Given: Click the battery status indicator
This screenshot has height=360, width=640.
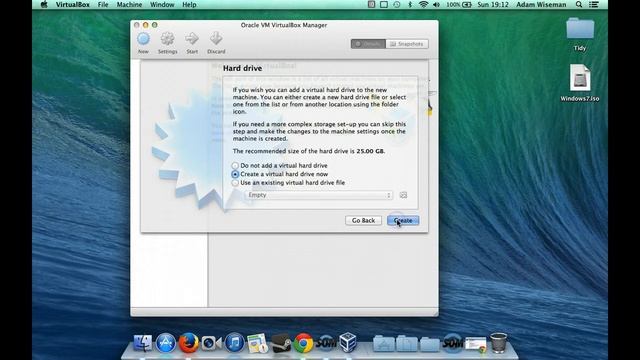Looking at the screenshot, I should pos(459,4).
